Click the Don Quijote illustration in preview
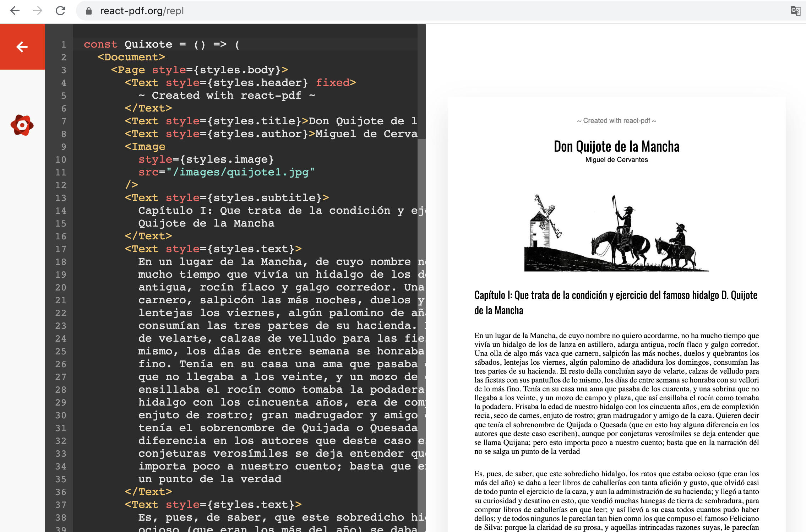The height and width of the screenshot is (532, 806). [x=616, y=233]
